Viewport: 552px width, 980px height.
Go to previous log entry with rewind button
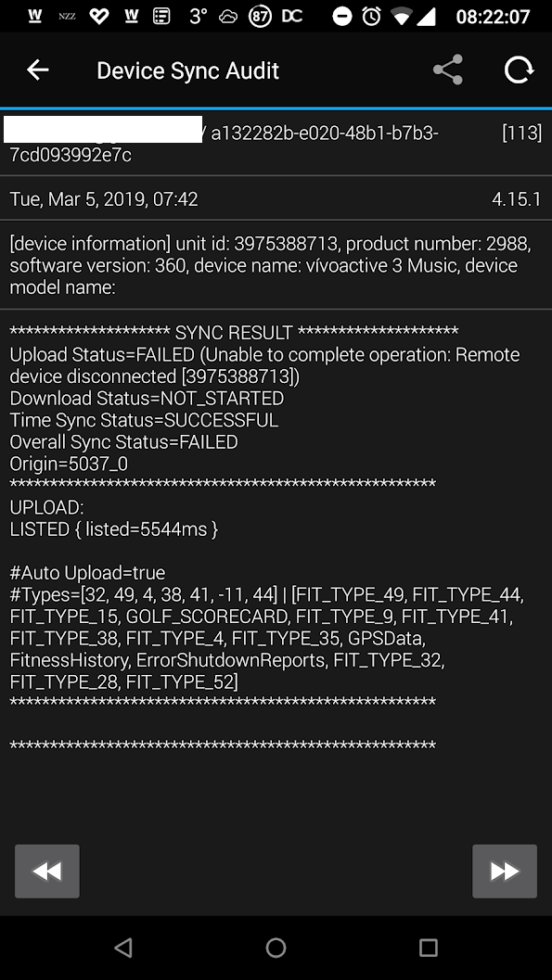(x=46, y=871)
